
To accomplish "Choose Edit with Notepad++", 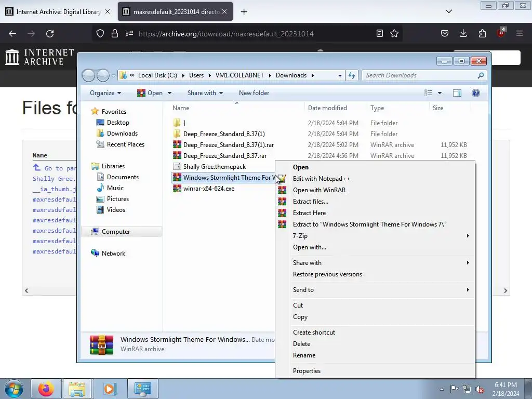I will point(321,179).
